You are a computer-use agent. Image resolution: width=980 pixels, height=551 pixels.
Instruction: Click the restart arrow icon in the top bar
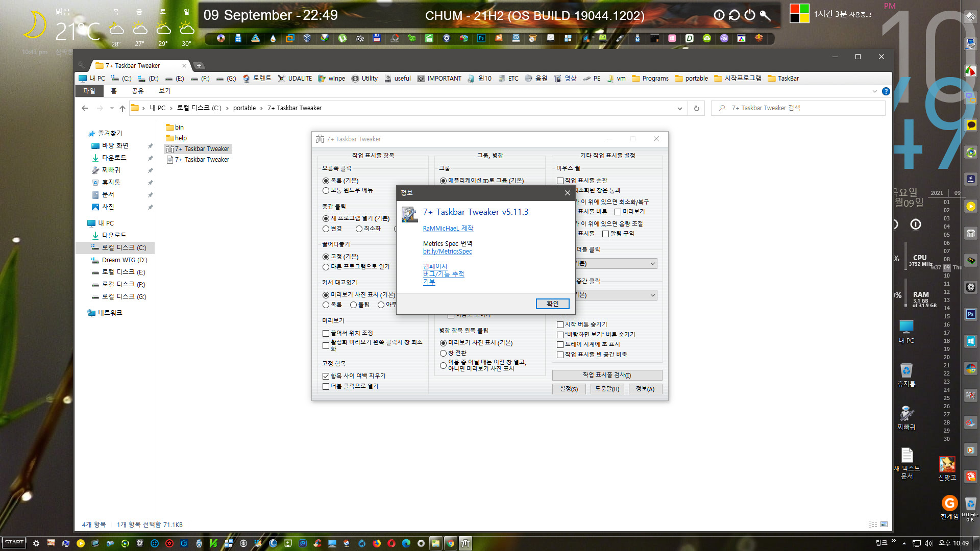(x=734, y=15)
